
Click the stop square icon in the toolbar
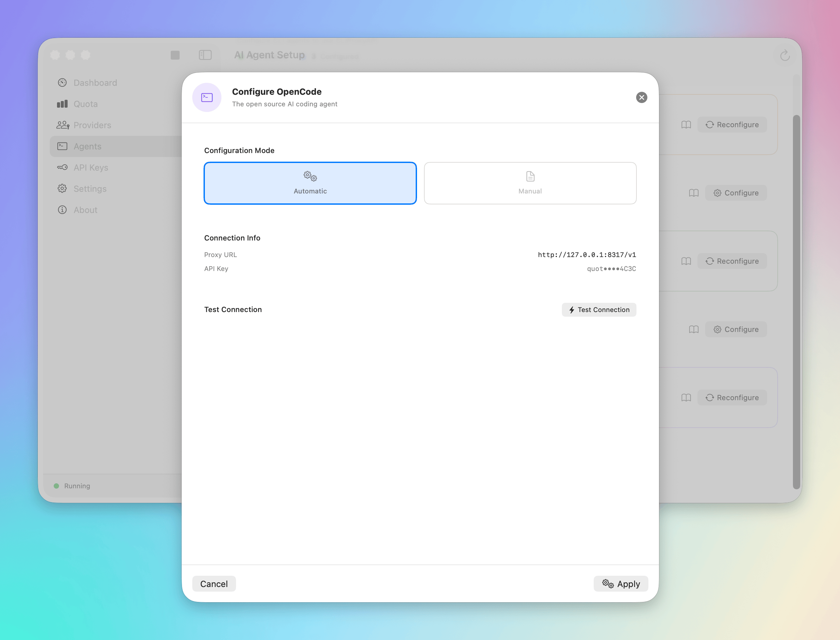tap(175, 55)
